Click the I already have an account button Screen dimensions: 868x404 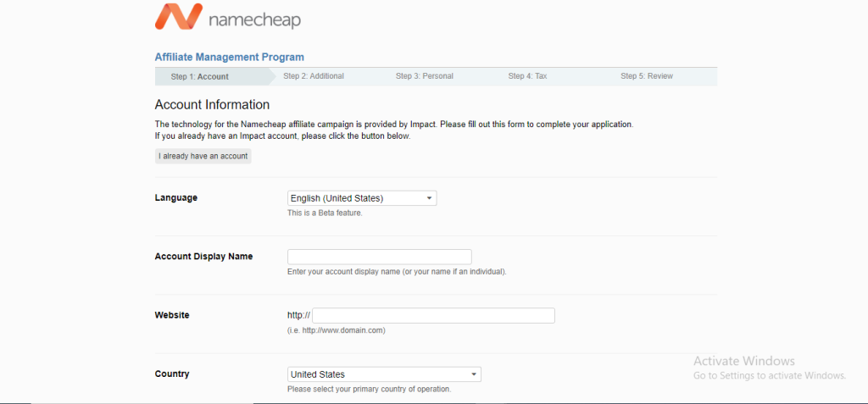[x=203, y=156]
